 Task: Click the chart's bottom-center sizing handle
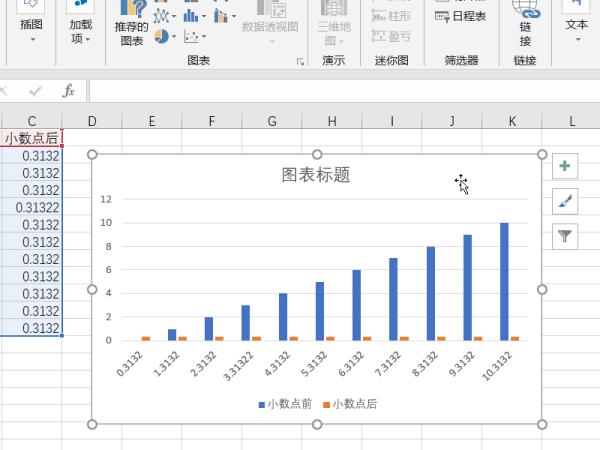click(x=317, y=424)
